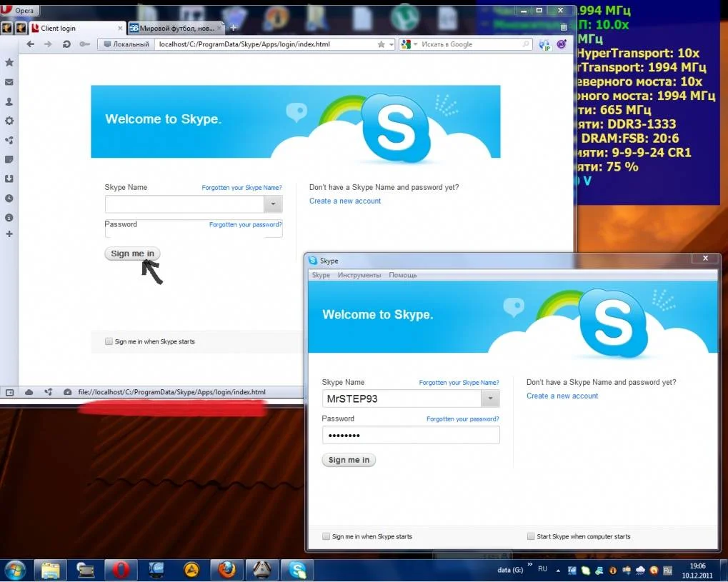Open Firefox from the taskbar
Image resolution: width=728 pixels, height=582 pixels.
pyautogui.click(x=226, y=570)
